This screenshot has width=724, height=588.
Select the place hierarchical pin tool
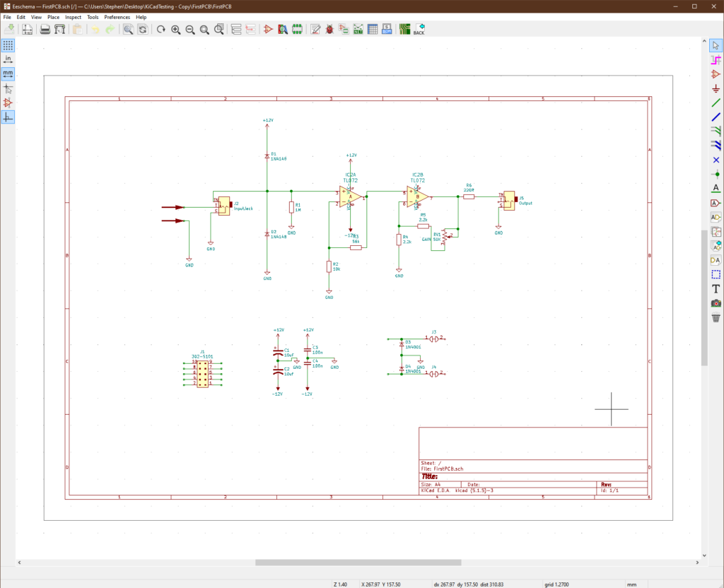[x=716, y=260]
